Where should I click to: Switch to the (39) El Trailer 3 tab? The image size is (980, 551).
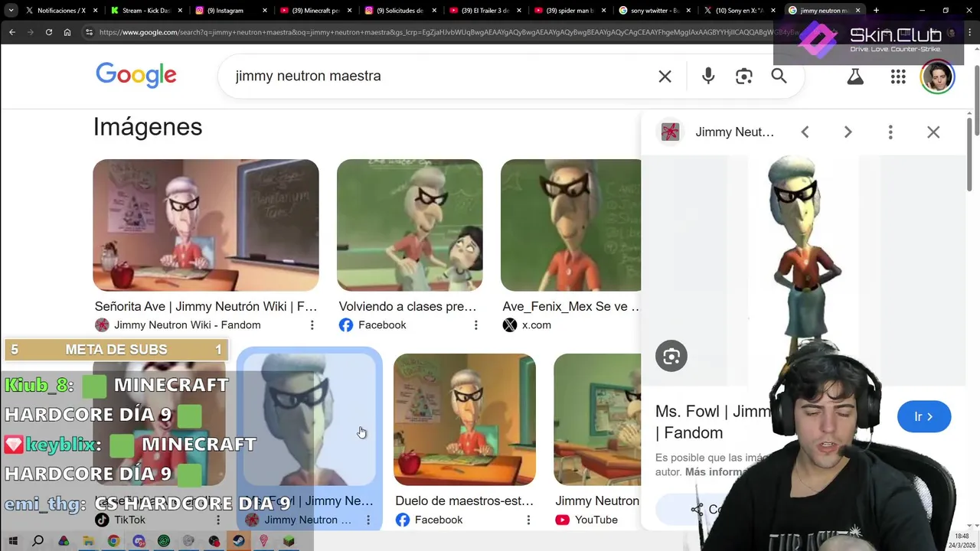click(x=484, y=11)
